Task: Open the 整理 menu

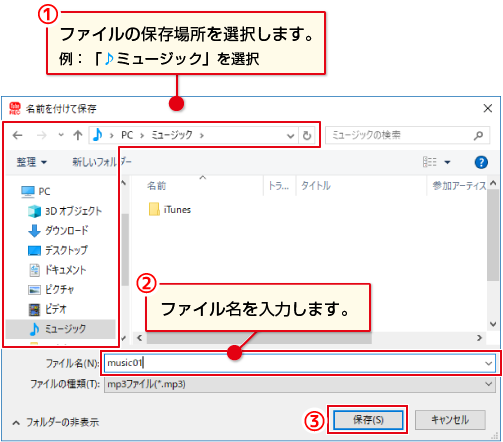Action: pos(31,162)
